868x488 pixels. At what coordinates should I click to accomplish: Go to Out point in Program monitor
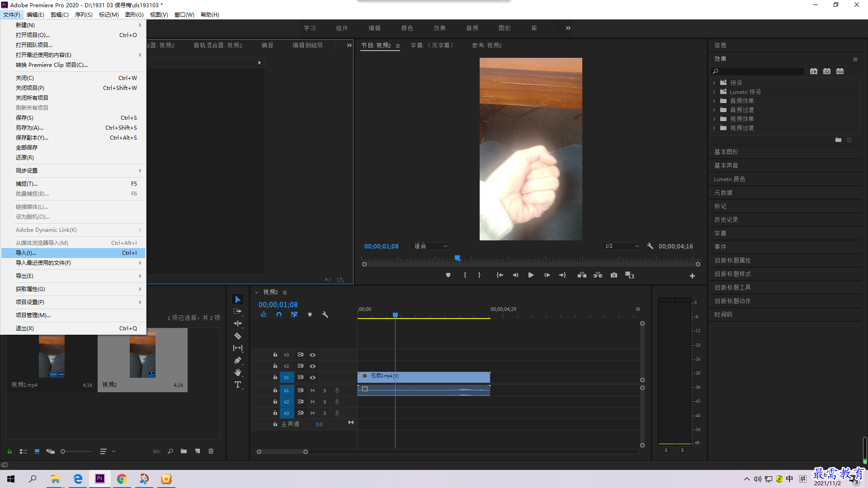tap(563, 275)
